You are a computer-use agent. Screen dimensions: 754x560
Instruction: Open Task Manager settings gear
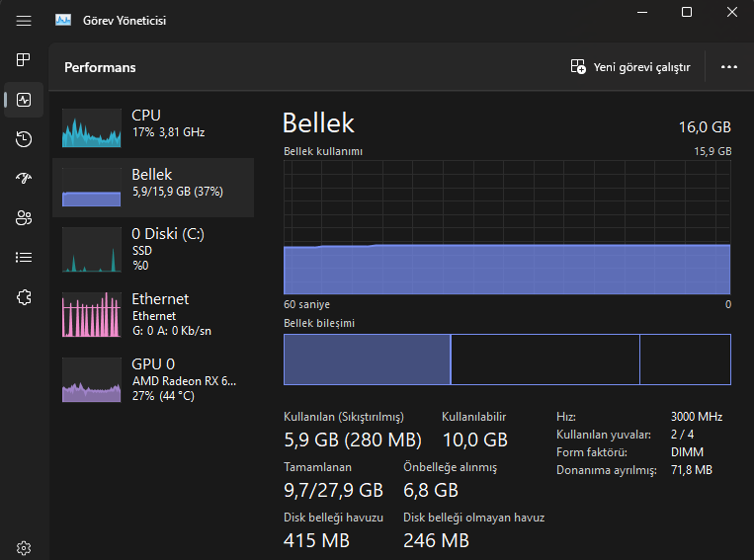(24, 548)
